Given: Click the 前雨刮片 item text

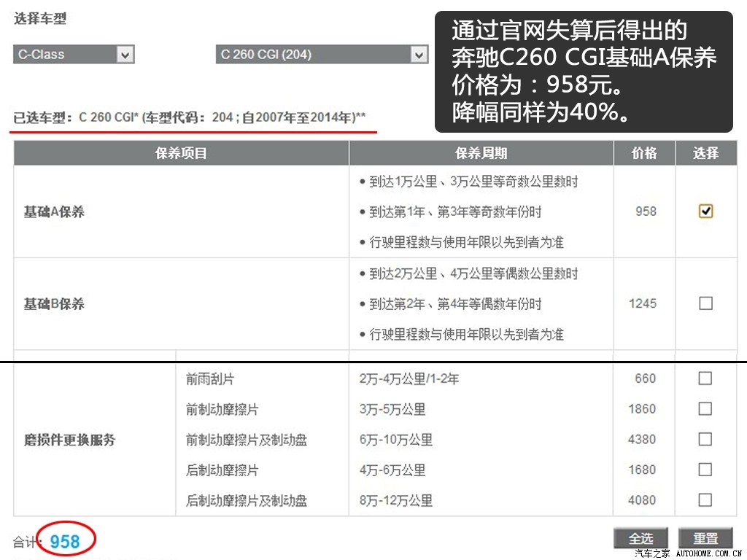Looking at the screenshot, I should (x=210, y=379).
